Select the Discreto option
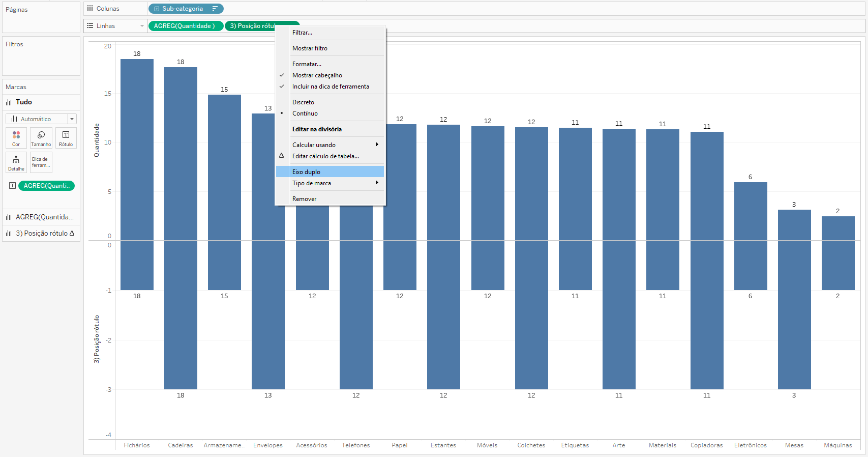The image size is (868, 457). coord(303,102)
